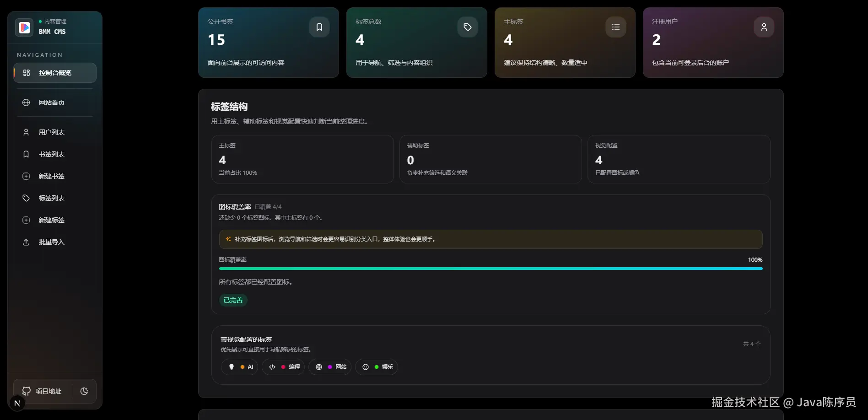
Task: Click user icon beside 用户列表
Action: click(x=26, y=132)
